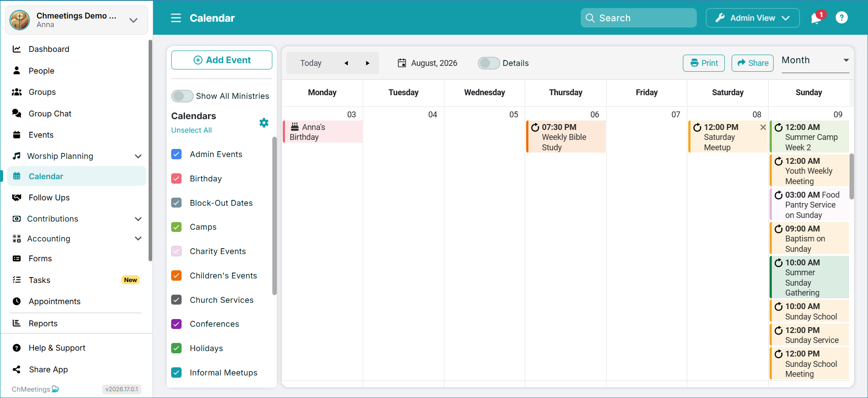
Task: Uncheck Holidays calendar checkbox
Action: tap(177, 348)
